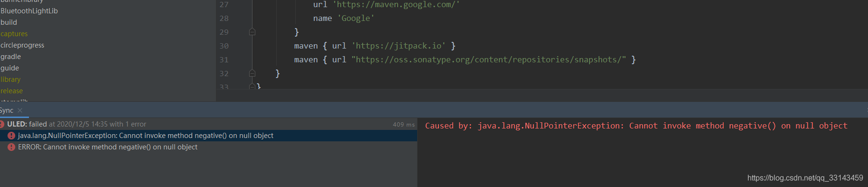868x187 pixels.
Task: Select the BluetoothLightLib folder in project tree
Action: coord(29,11)
